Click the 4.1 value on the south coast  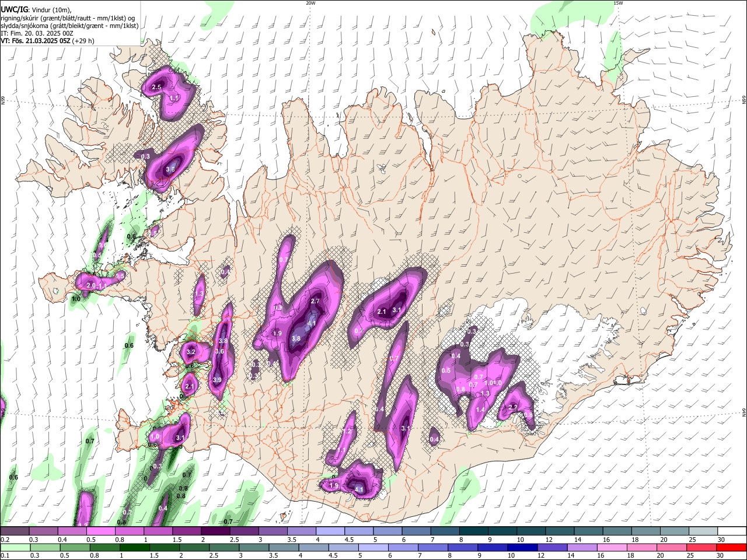359,489
